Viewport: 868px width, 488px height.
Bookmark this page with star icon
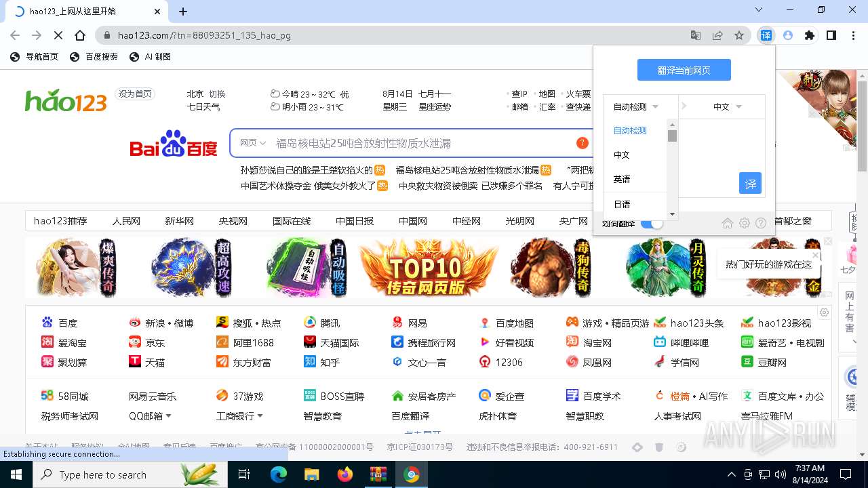click(x=739, y=35)
